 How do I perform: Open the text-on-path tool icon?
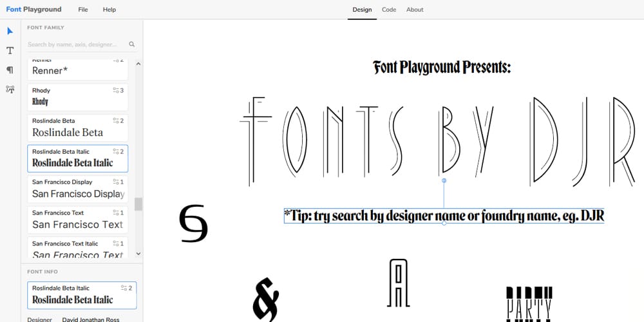[x=10, y=89]
